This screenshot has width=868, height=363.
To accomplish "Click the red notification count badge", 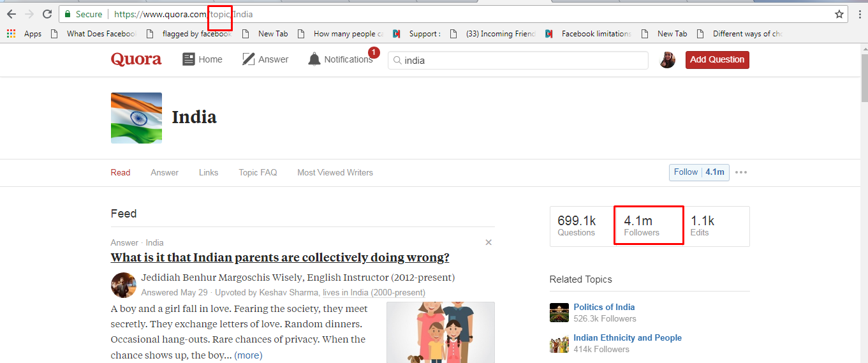I will pos(374,52).
